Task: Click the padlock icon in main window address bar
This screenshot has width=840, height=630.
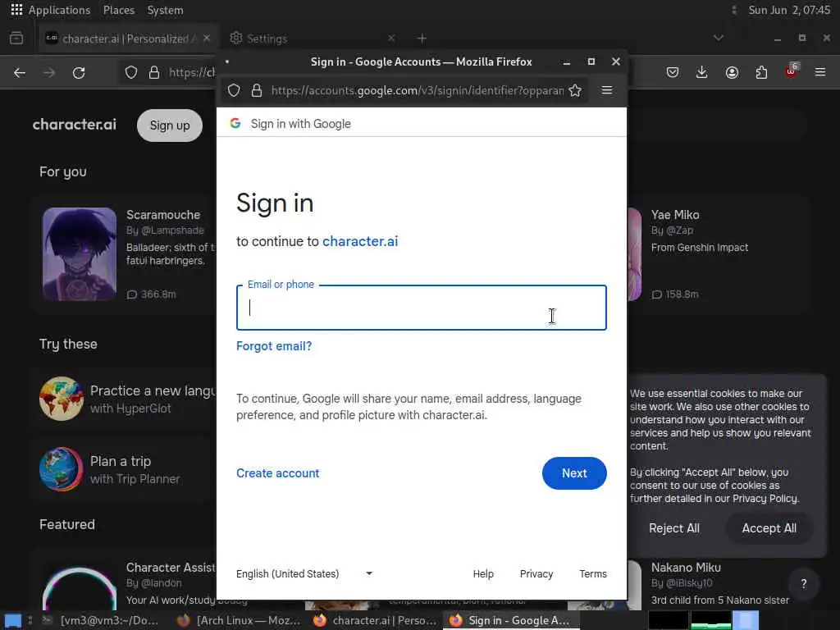Action: 154,72
